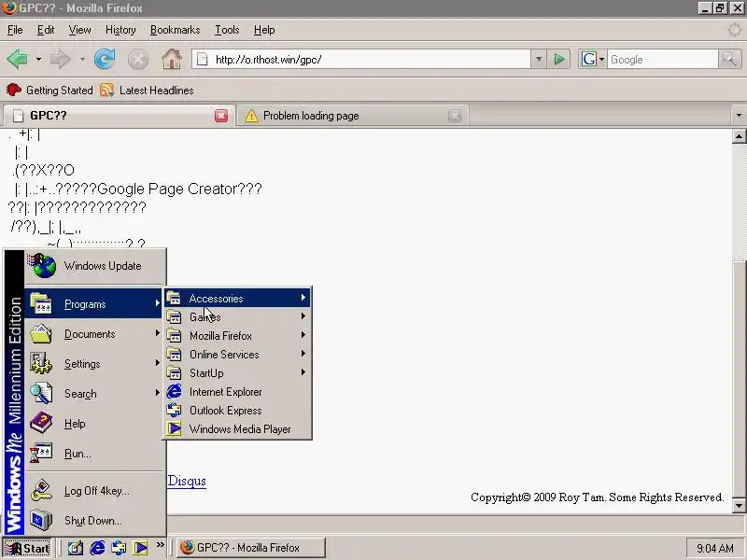Switch to Problem loading page tab

pos(353,116)
